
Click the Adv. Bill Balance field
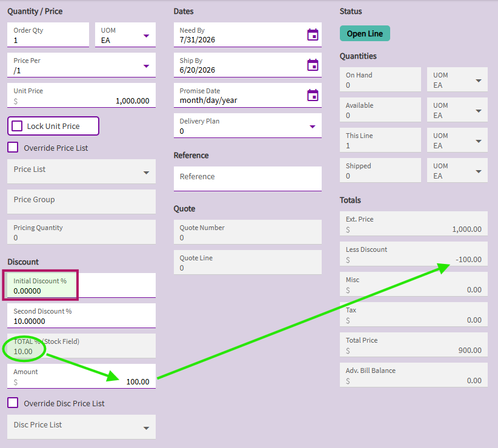414,375
